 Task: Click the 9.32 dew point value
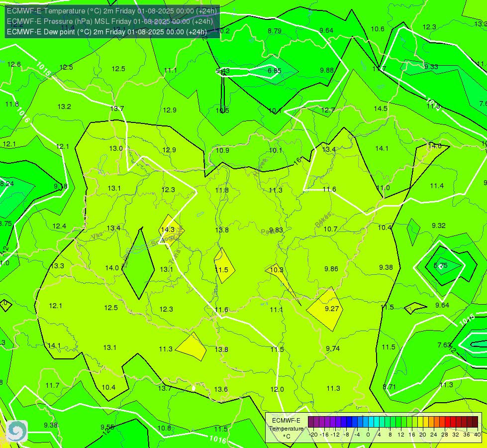tap(439, 225)
